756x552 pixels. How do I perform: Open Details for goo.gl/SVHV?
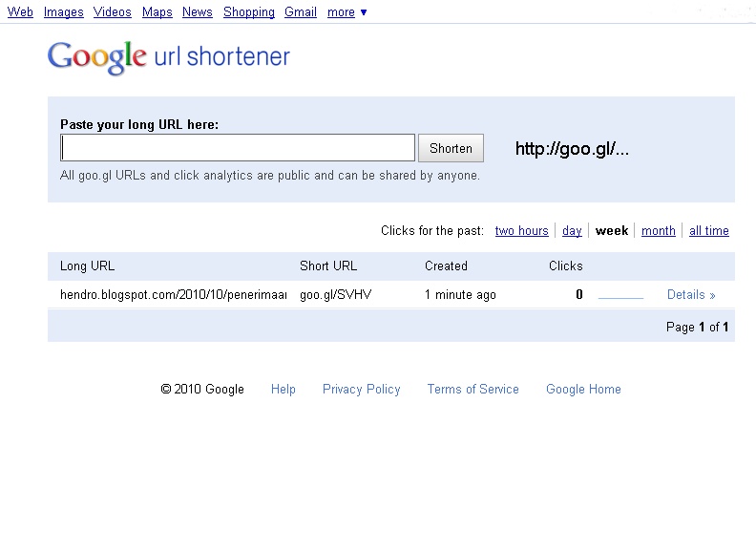click(x=691, y=295)
